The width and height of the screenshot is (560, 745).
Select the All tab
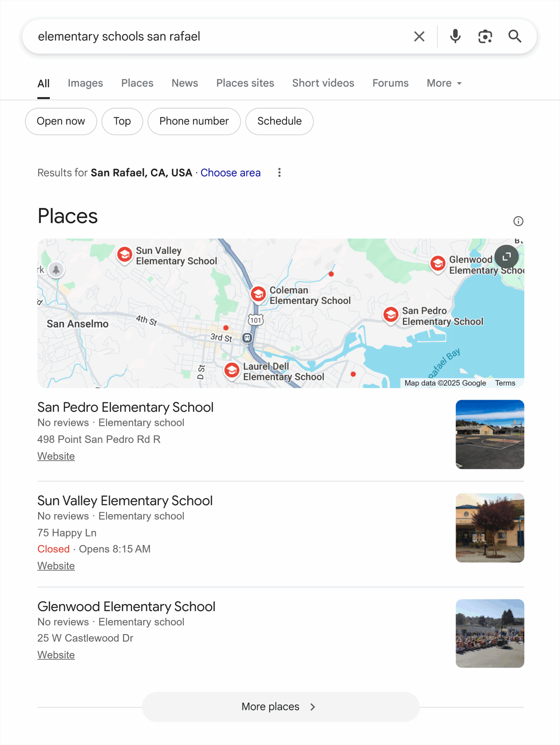[44, 84]
